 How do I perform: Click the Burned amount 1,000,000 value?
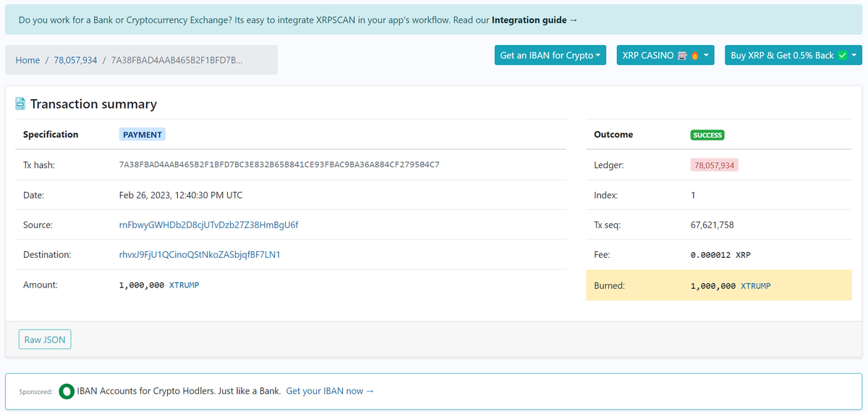coord(713,286)
